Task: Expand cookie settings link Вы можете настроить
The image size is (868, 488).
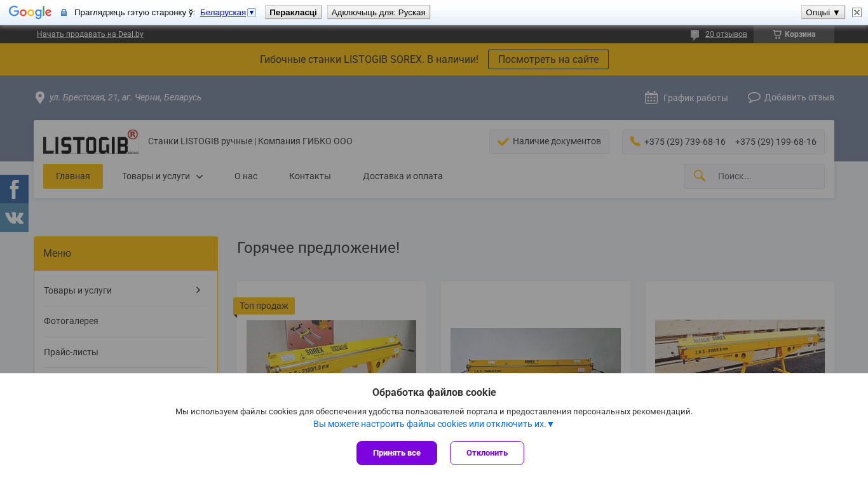Action: tap(433, 424)
